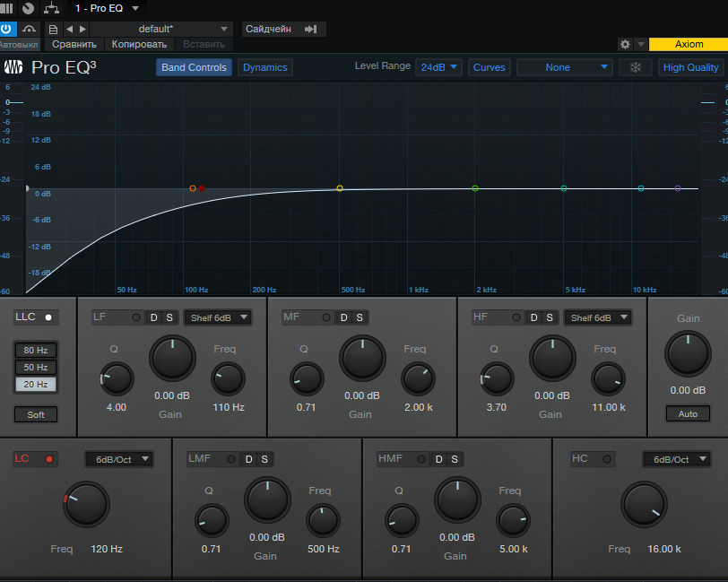Open the LC 6dB/Oct slope dropdown
728x582 pixels.
tap(119, 459)
